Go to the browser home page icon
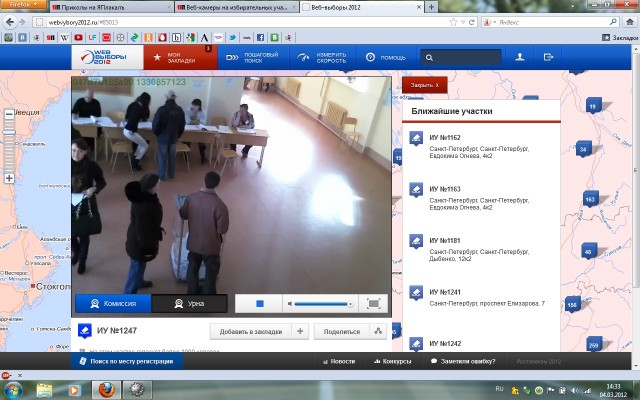 pyautogui.click(x=630, y=22)
